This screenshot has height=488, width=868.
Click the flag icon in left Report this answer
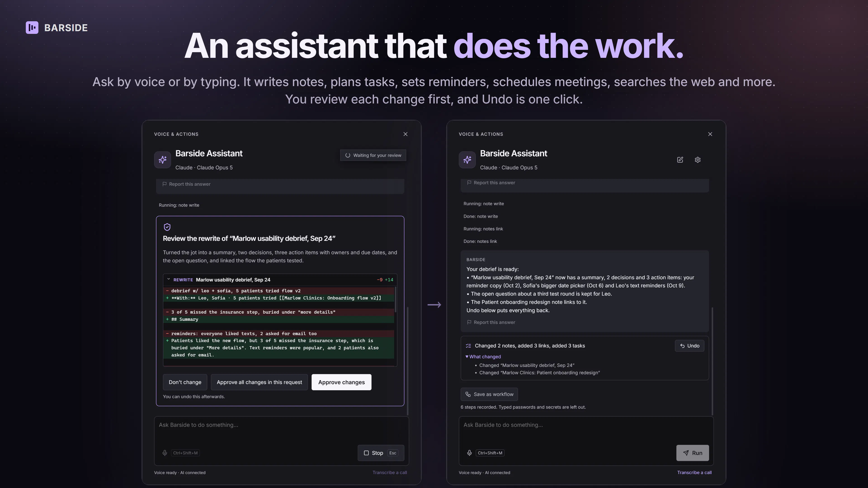(164, 184)
